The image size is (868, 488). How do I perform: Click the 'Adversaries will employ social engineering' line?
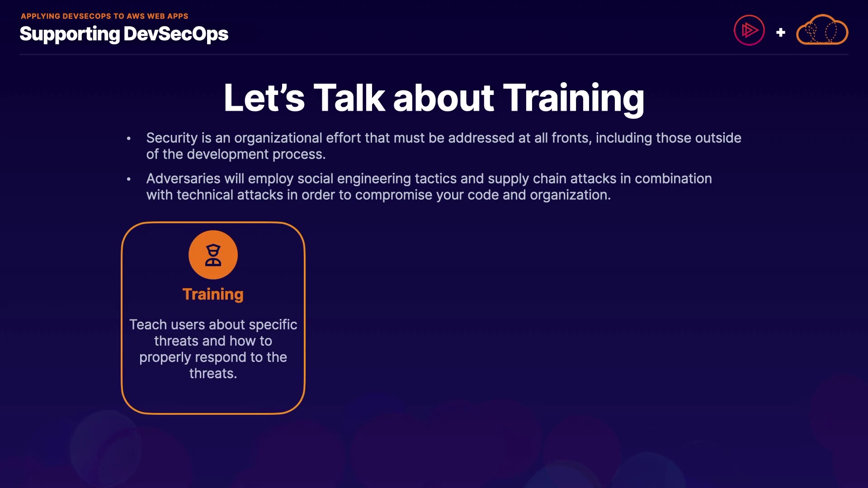click(429, 178)
